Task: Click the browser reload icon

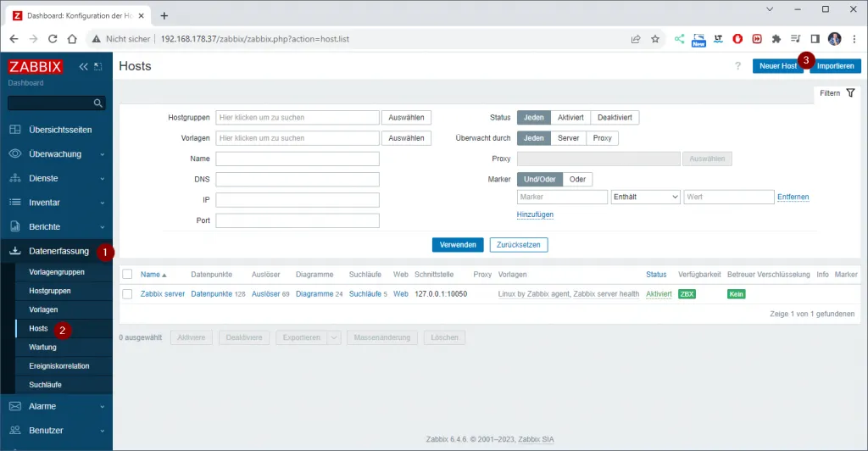Action: click(53, 39)
